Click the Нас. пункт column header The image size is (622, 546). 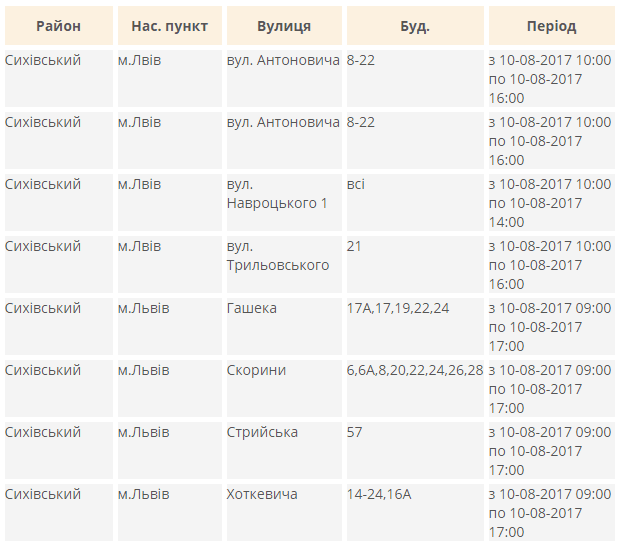(169, 26)
